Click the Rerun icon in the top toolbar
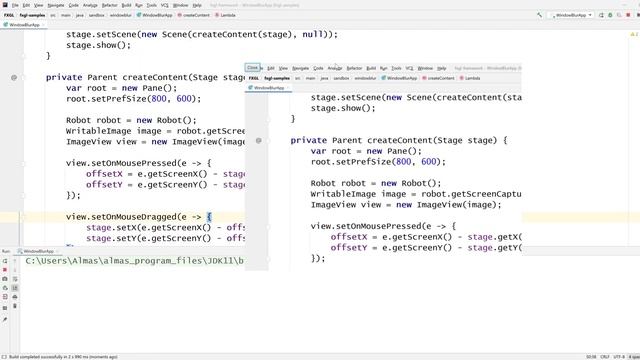Image resolution: width=640 pixels, height=360 pixels. click(x=601, y=15)
